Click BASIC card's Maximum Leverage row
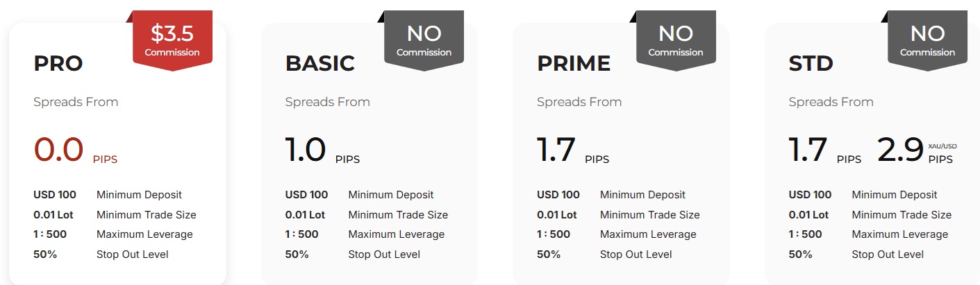 365,234
